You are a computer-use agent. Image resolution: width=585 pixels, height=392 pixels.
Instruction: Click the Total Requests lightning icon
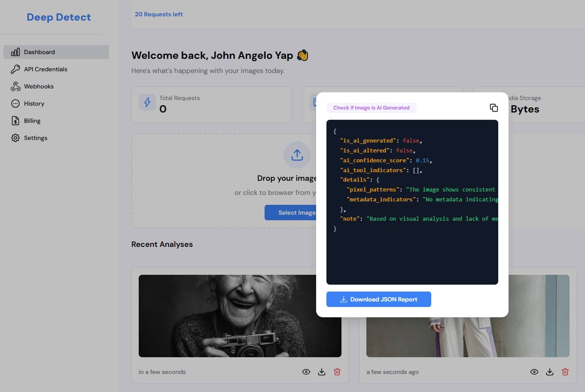[x=147, y=102]
